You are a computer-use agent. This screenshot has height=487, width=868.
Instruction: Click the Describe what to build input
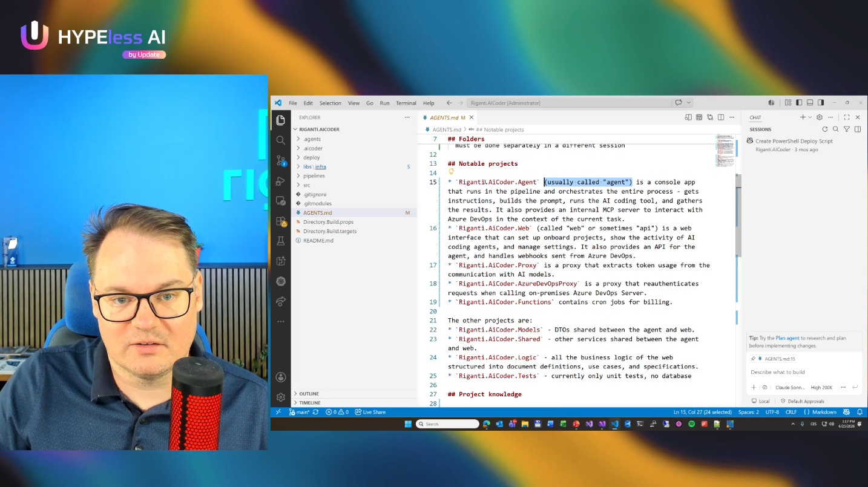click(x=804, y=372)
